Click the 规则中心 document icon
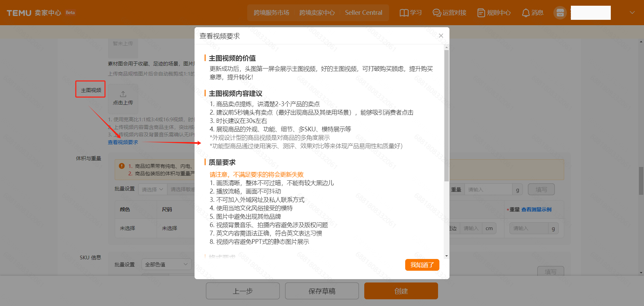The width and height of the screenshot is (644, 306). point(481,13)
